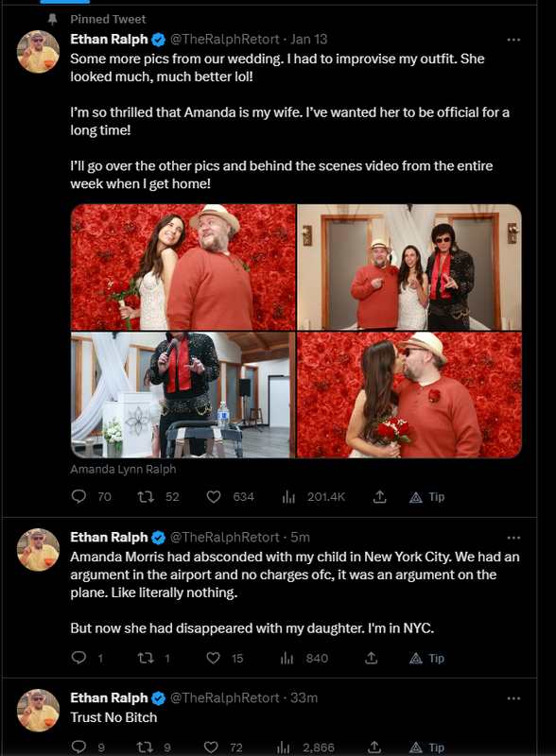Open more options on Trust No tweet

click(513, 698)
